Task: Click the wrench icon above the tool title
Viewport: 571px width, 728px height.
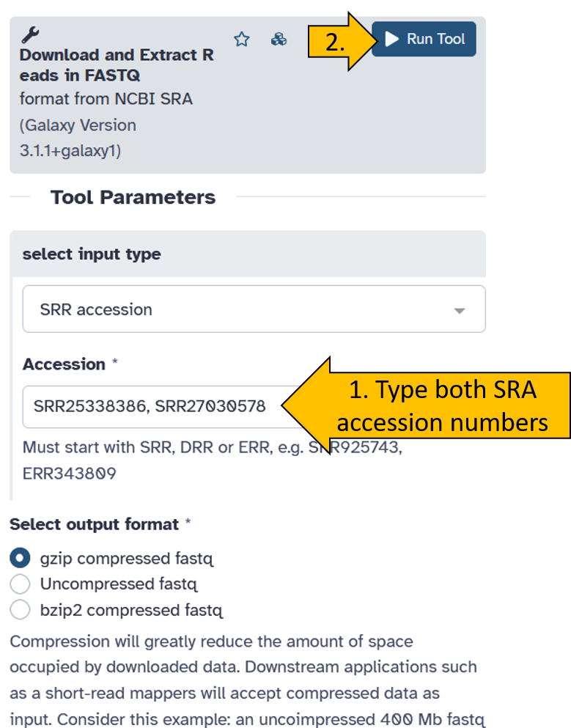Action: point(30,34)
